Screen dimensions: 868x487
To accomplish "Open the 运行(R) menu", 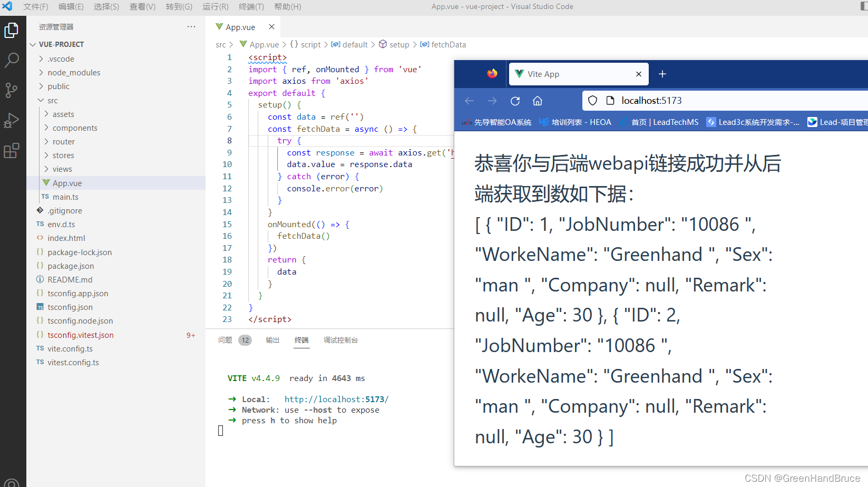I will (216, 7).
